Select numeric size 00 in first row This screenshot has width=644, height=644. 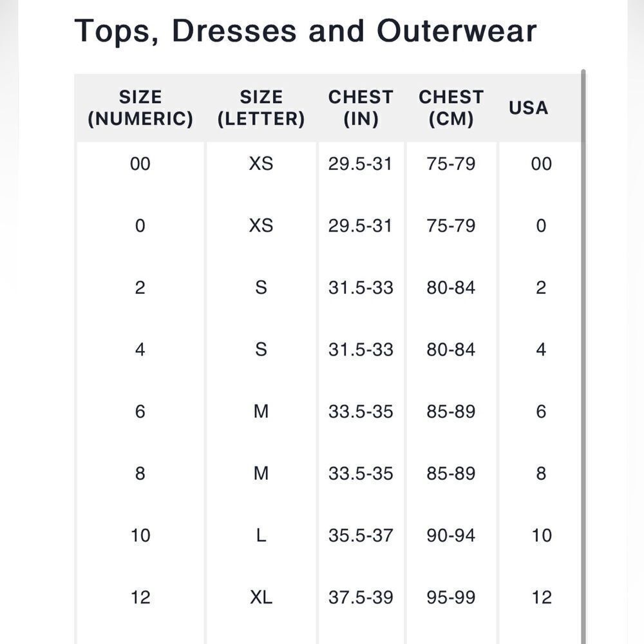tap(140, 164)
